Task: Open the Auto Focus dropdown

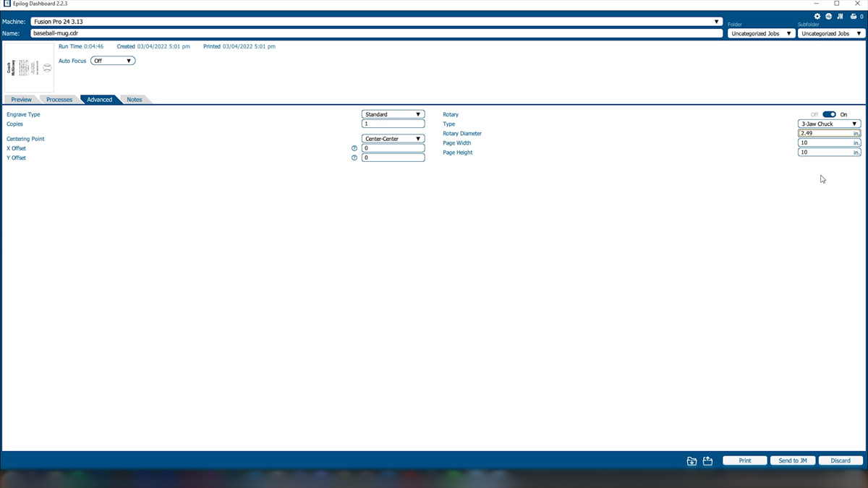Action: (x=113, y=61)
